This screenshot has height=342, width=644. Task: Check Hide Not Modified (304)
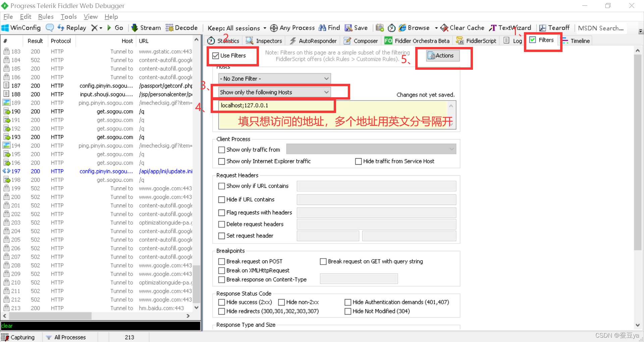(x=348, y=311)
